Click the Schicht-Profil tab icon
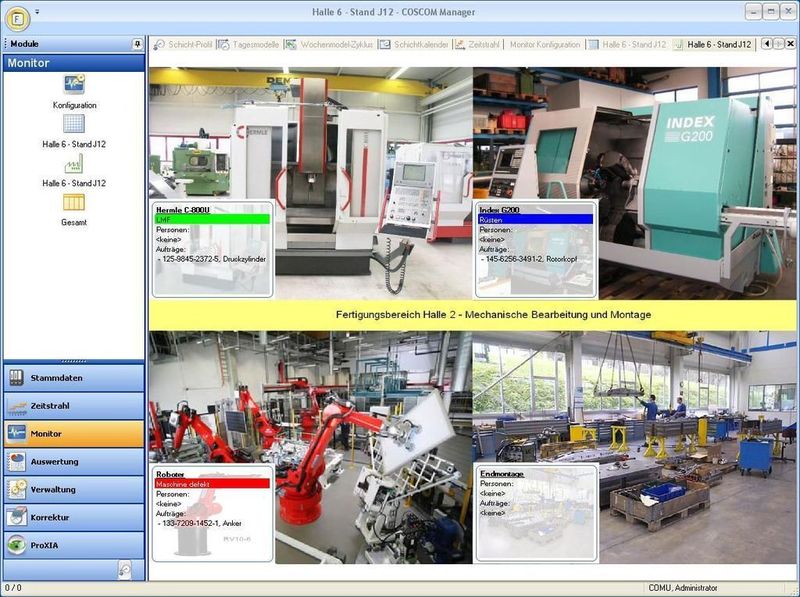 click(159, 44)
